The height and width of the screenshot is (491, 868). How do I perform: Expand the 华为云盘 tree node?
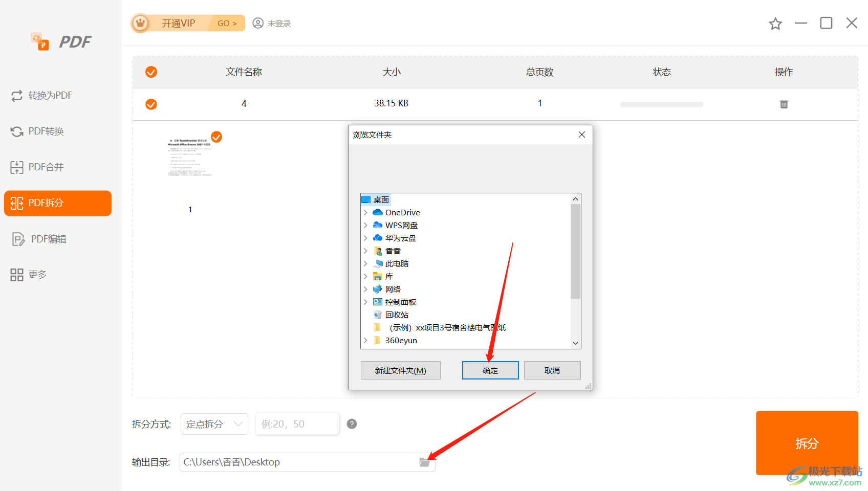tap(365, 238)
